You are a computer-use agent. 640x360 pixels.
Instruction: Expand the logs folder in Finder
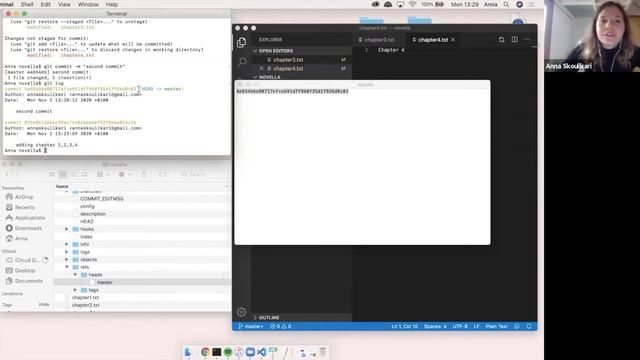coord(67,252)
